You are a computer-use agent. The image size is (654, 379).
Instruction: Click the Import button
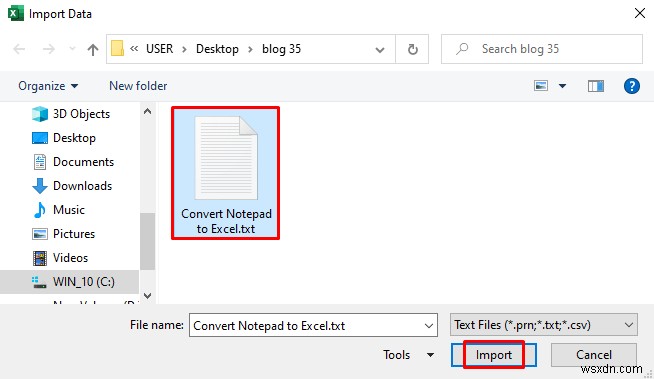point(494,355)
